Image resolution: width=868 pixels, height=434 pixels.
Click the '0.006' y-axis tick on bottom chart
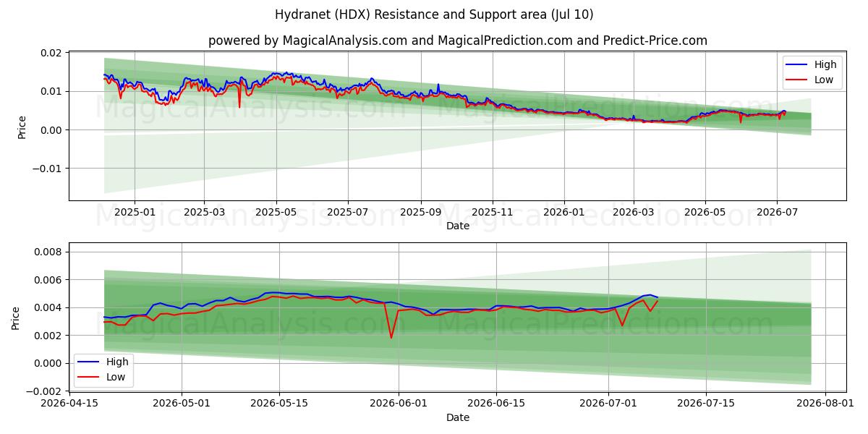(48, 280)
